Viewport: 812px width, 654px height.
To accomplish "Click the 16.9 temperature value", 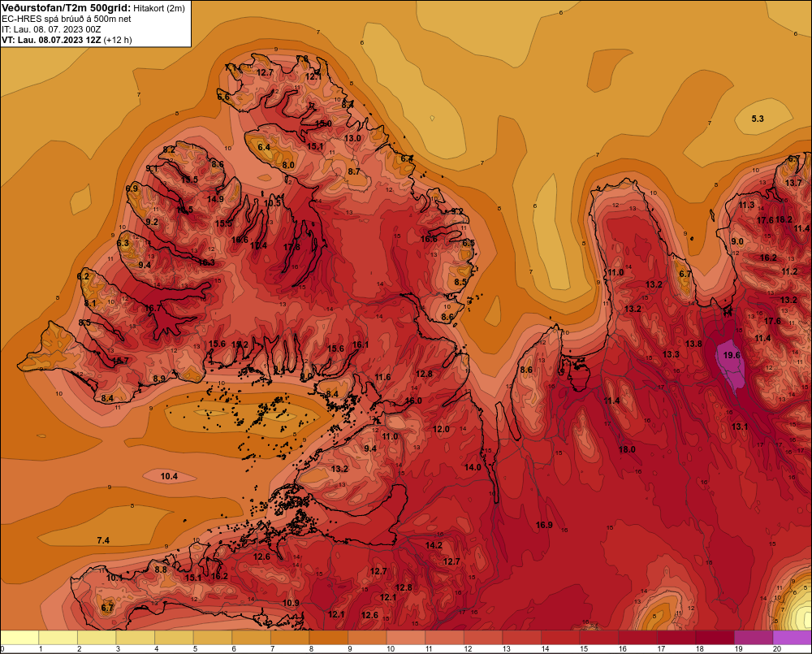I will 544,525.
